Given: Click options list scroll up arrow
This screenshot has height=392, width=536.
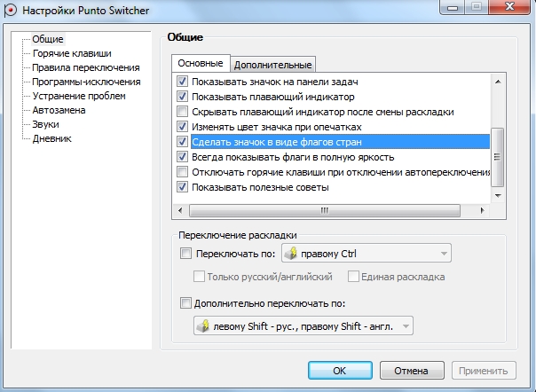Looking at the screenshot, I should tap(498, 82).
